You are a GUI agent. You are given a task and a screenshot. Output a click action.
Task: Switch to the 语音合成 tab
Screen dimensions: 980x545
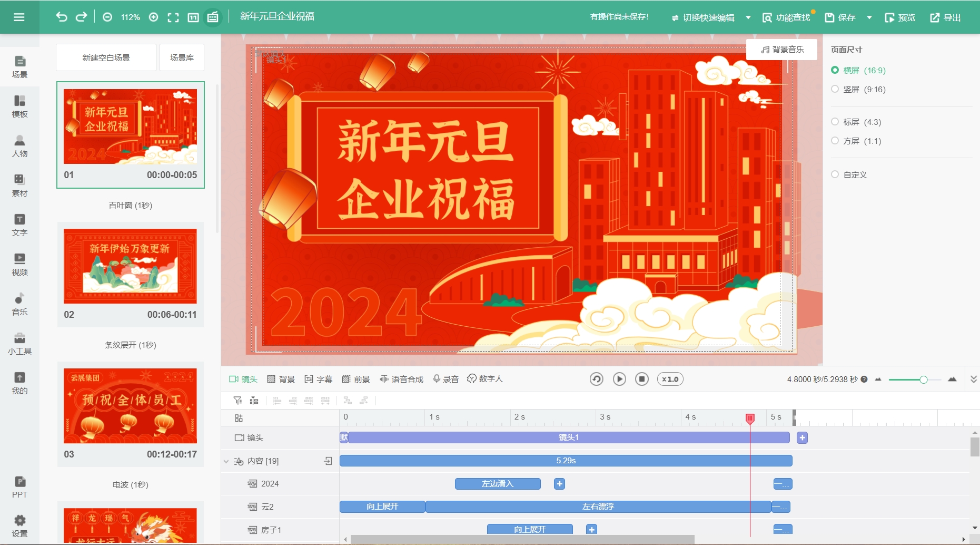coord(402,379)
